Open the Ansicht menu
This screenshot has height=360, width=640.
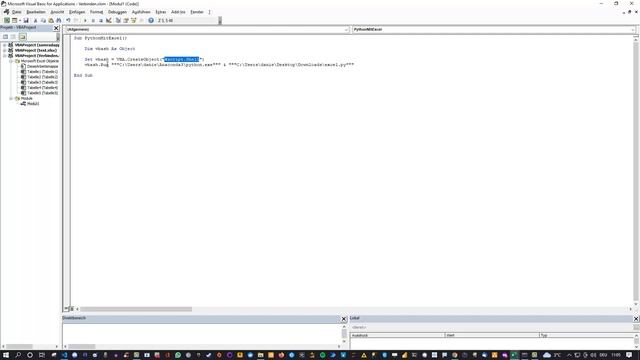click(57, 12)
